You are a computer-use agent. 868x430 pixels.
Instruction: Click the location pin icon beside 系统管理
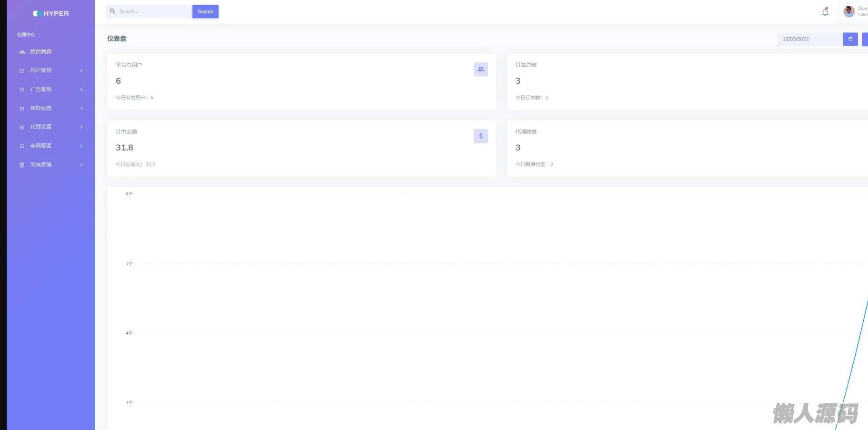[x=22, y=165]
